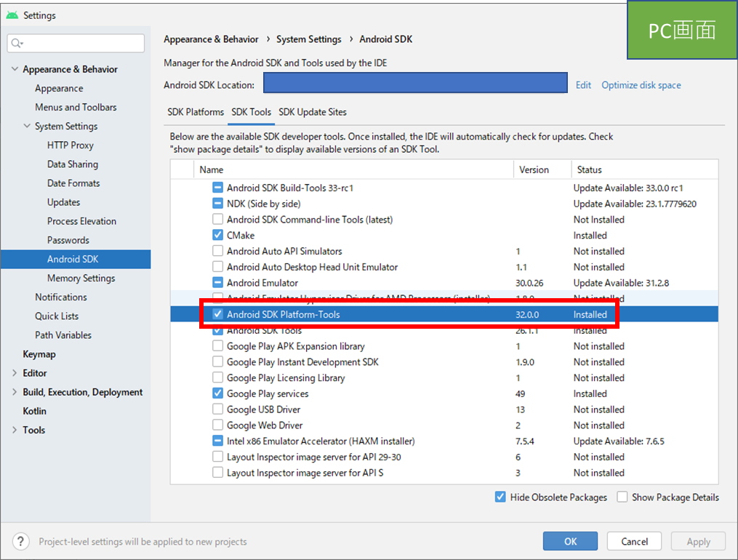The width and height of the screenshot is (738, 560).
Task: Open Menus and Toolbars settings
Action: point(76,108)
